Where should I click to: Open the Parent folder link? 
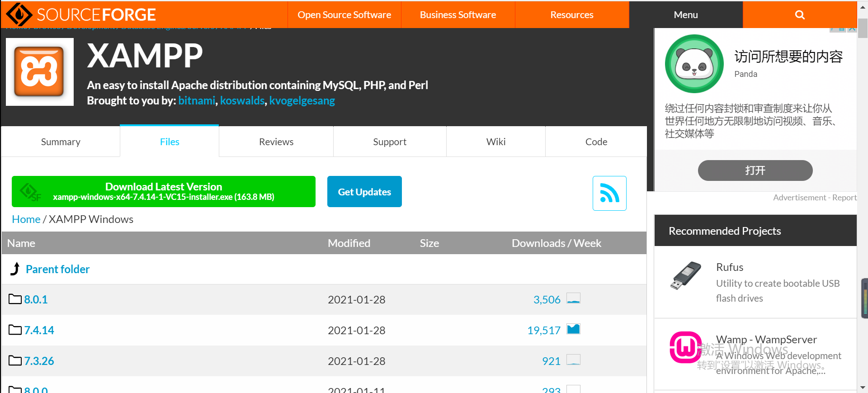tap(57, 269)
